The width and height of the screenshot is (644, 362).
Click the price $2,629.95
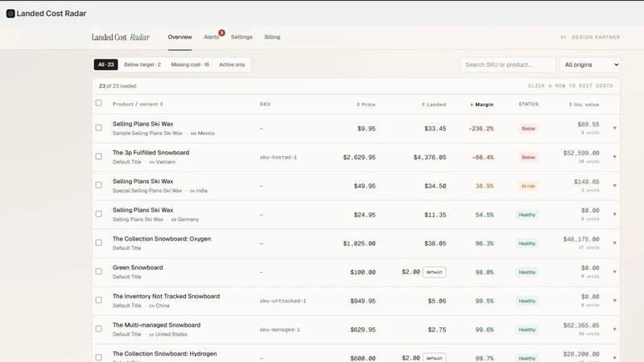click(x=359, y=157)
